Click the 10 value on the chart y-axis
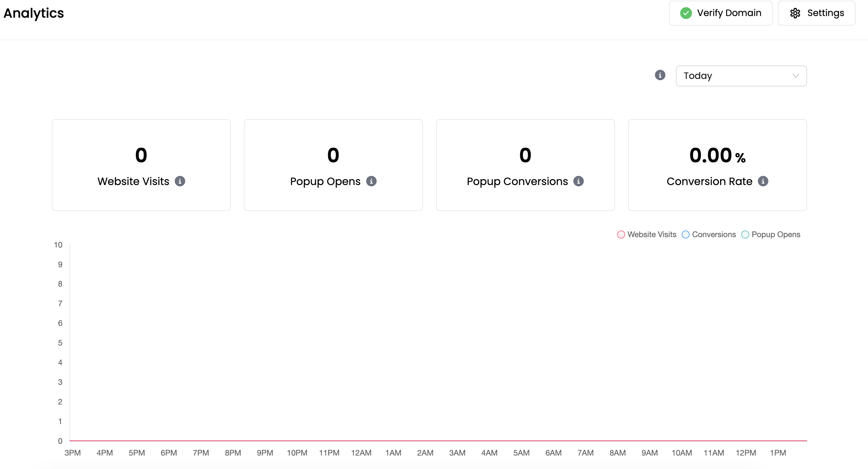This screenshot has height=469, width=868. (x=58, y=245)
